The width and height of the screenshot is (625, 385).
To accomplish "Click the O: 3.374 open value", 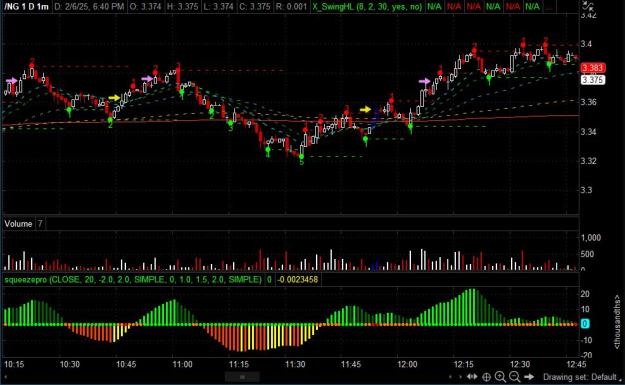I will [x=145, y=7].
